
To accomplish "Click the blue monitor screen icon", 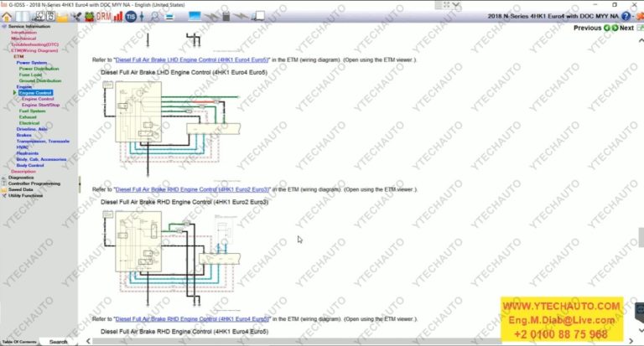I will tap(195, 17).
